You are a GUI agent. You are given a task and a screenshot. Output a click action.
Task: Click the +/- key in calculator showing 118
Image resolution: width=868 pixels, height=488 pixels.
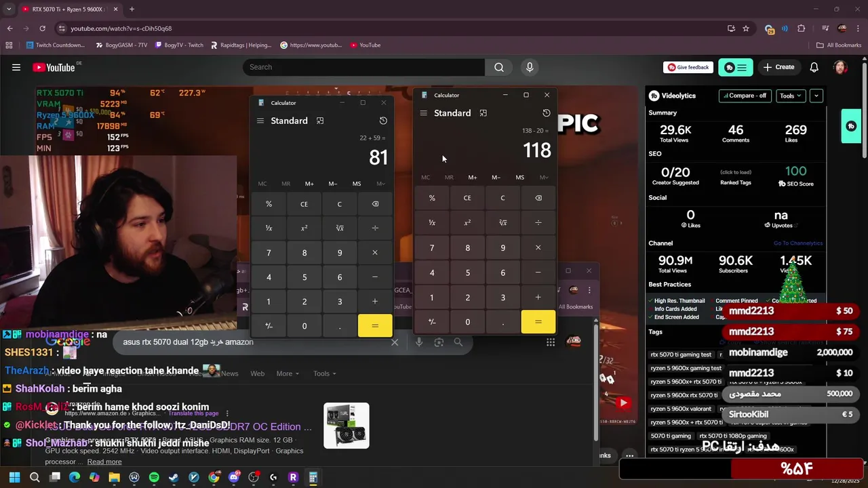432,322
